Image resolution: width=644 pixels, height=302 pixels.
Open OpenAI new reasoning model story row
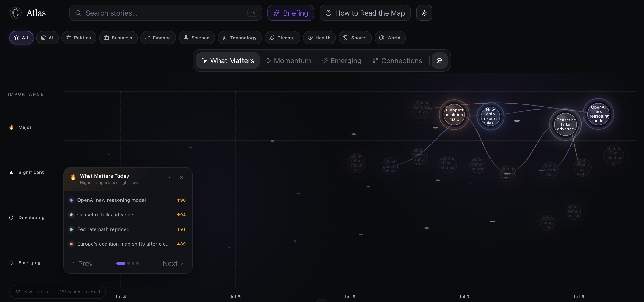(128, 200)
